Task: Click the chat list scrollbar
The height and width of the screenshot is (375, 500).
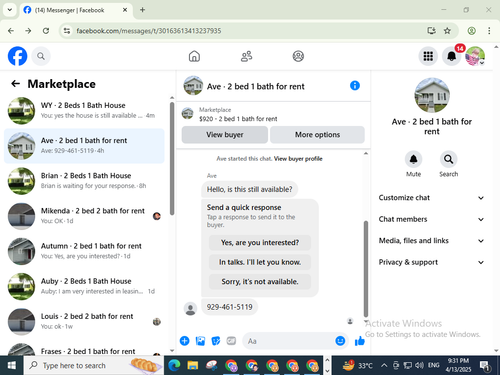Action: click(172, 159)
